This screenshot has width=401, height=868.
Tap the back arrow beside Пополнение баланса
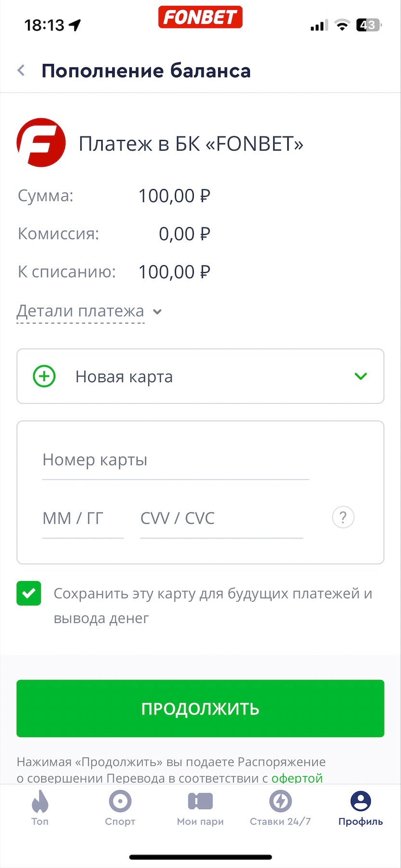point(21,70)
